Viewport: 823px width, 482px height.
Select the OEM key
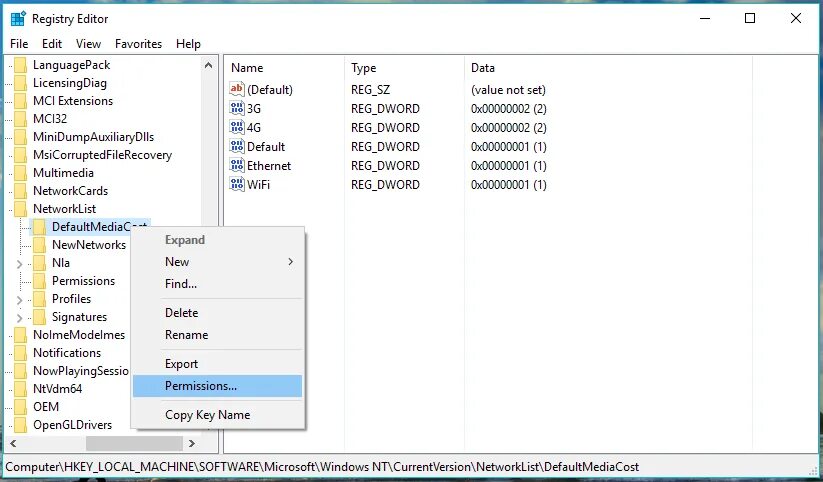[x=46, y=407]
